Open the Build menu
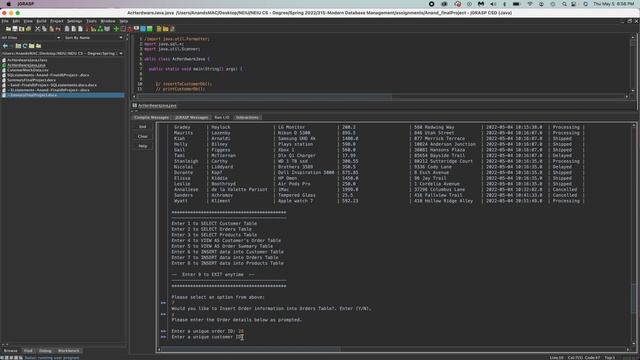640x360 pixels. (x=41, y=21)
